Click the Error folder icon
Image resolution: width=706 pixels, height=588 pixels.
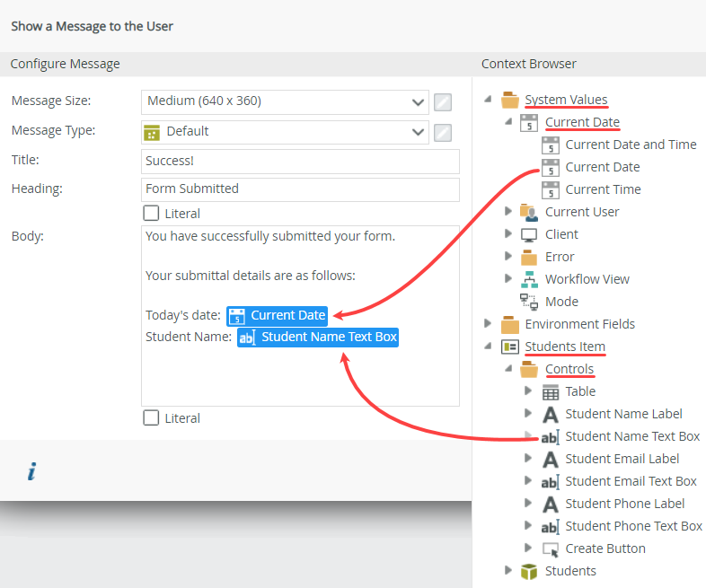click(529, 258)
